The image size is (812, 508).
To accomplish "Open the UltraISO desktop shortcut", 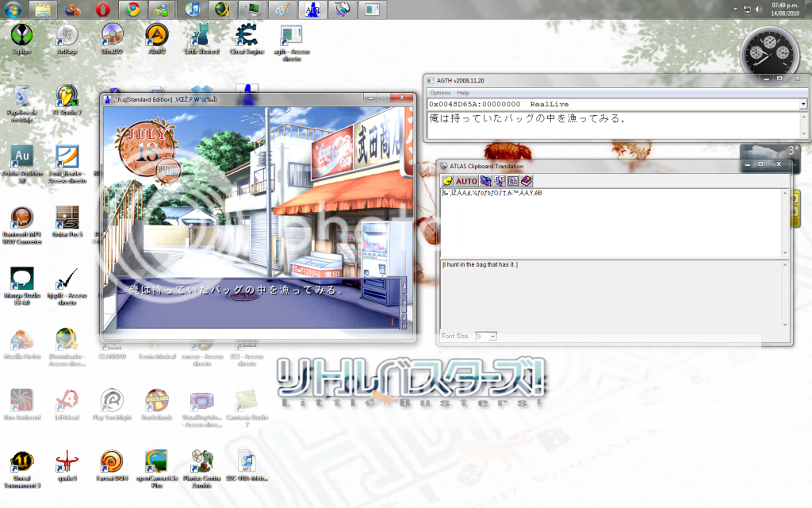I will 112,40.
